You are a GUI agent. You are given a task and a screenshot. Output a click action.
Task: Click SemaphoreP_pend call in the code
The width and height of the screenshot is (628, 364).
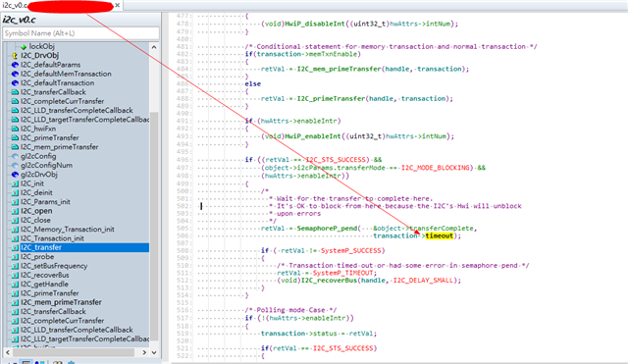pyautogui.click(x=327, y=229)
